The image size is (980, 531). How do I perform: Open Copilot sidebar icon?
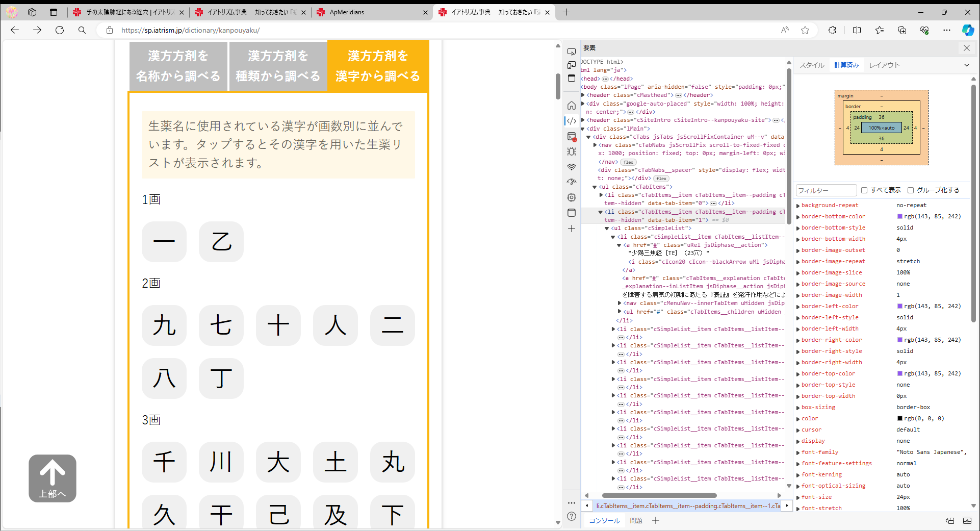(968, 30)
